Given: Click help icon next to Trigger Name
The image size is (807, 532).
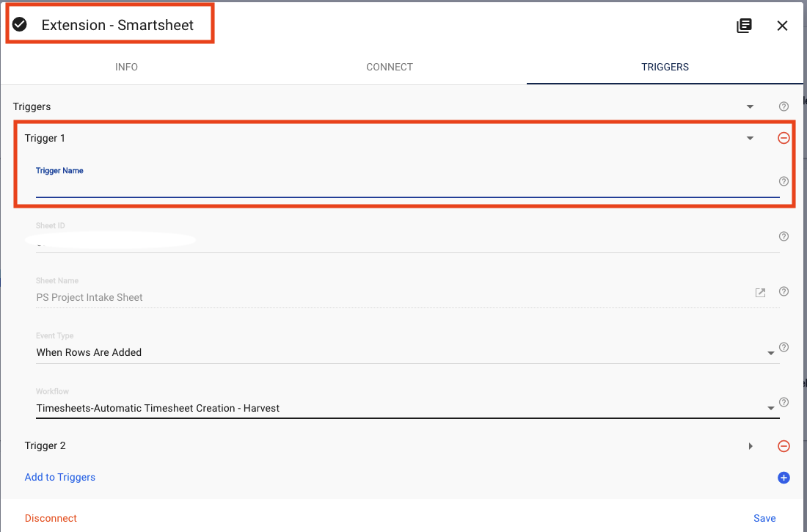Looking at the screenshot, I should [x=784, y=181].
